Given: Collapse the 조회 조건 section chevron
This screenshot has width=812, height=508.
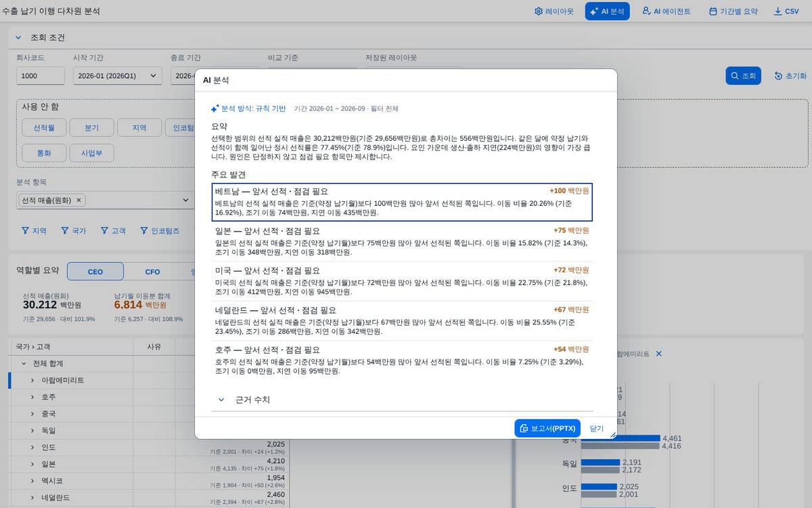Looking at the screenshot, I should 18,37.
